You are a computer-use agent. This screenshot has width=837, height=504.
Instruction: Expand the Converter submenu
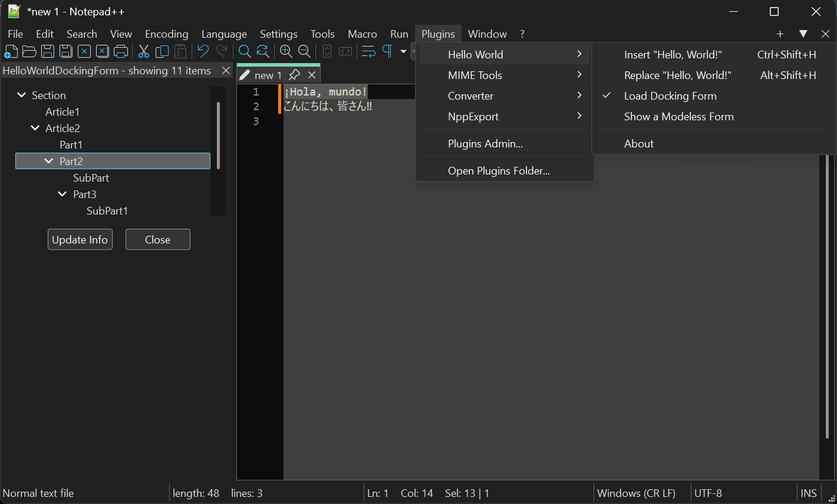click(x=505, y=96)
